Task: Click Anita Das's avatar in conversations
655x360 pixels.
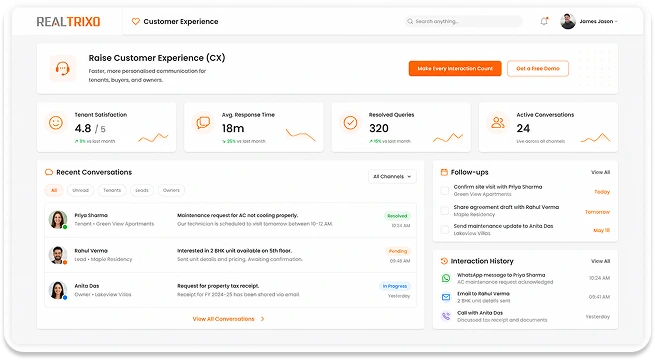Action: click(58, 290)
